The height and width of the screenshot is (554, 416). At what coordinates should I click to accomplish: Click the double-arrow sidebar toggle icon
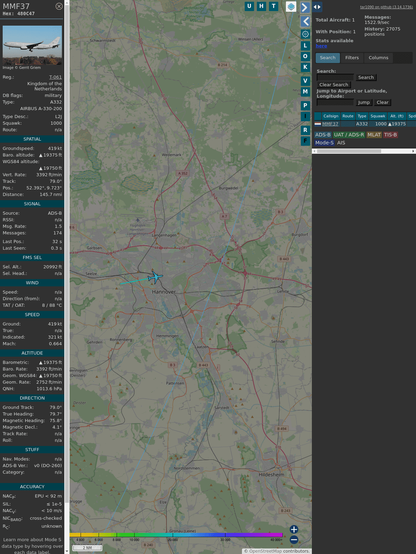tap(317, 7)
